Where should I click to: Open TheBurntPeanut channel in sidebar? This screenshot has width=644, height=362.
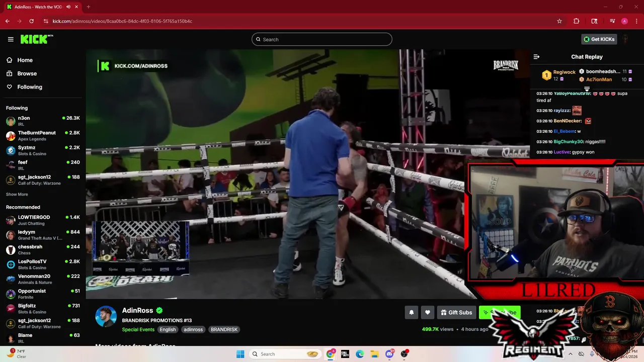pyautogui.click(x=43, y=136)
